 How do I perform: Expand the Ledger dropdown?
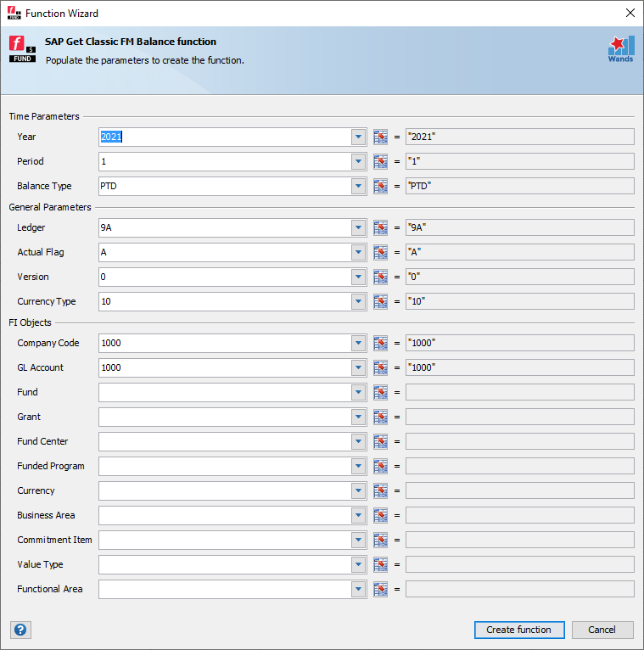358,227
